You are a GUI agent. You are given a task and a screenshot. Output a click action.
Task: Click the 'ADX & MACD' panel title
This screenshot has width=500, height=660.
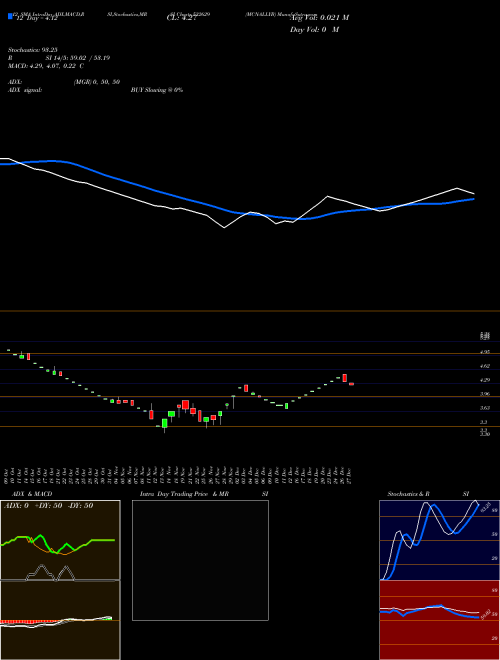pyautogui.click(x=32, y=494)
